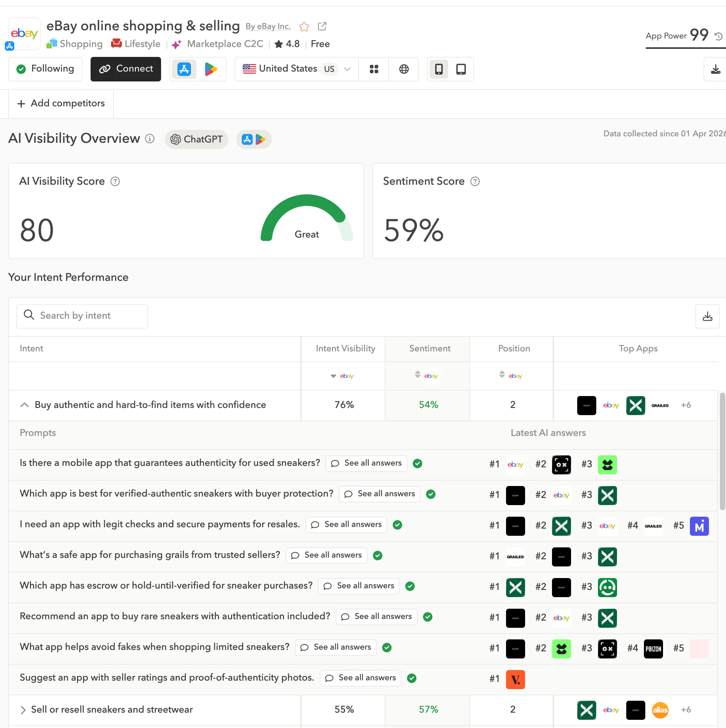Click the download icon above the intent table
Image resolution: width=726 pixels, height=728 pixels.
[707, 316]
